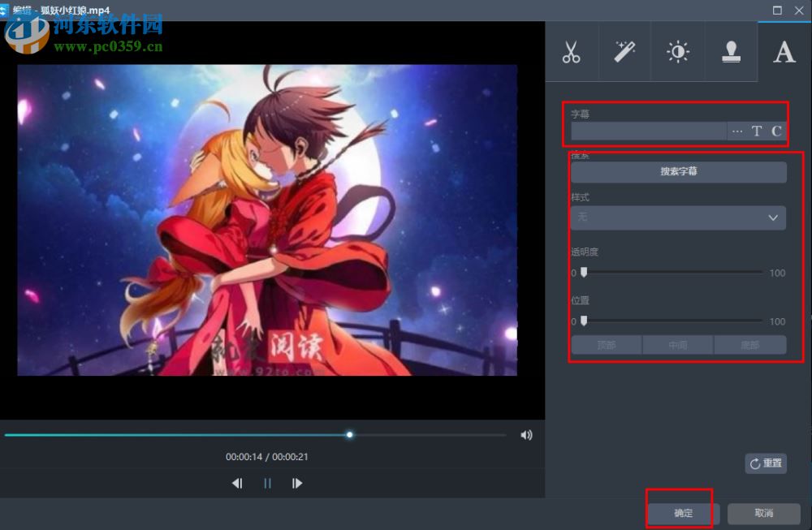Mute audio with the speaker icon
Screen dimensions: 812x530
tap(526, 435)
